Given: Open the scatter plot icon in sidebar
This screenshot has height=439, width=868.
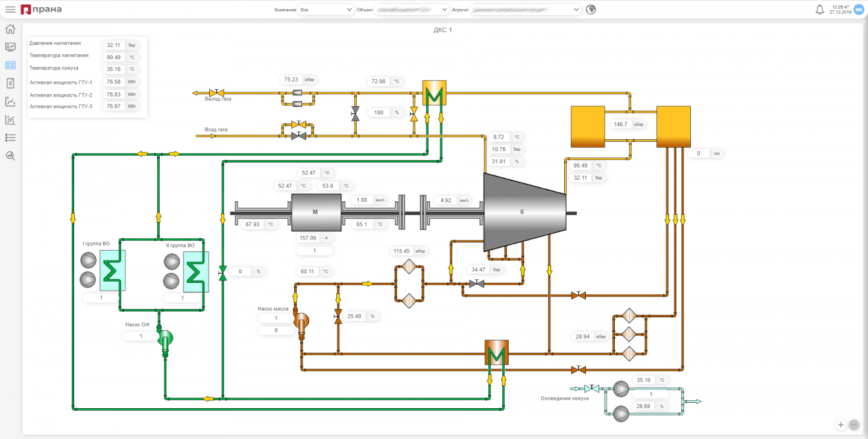Looking at the screenshot, I should pyautogui.click(x=10, y=119).
